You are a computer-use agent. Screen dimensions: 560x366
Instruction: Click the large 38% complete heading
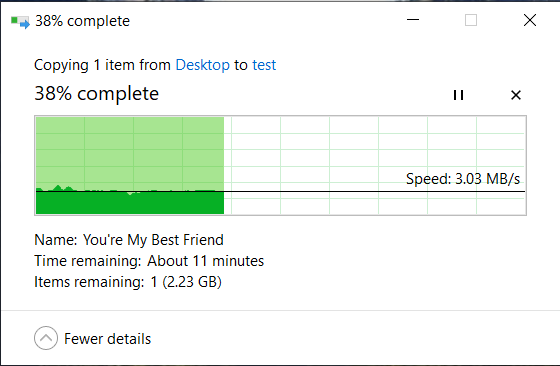96,94
